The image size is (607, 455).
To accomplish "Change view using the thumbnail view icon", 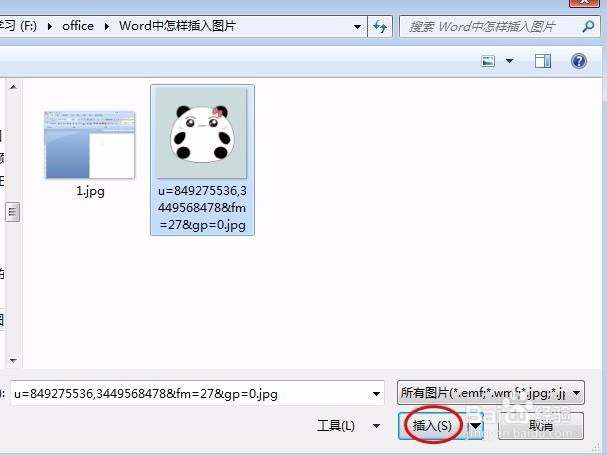I will tap(488, 61).
